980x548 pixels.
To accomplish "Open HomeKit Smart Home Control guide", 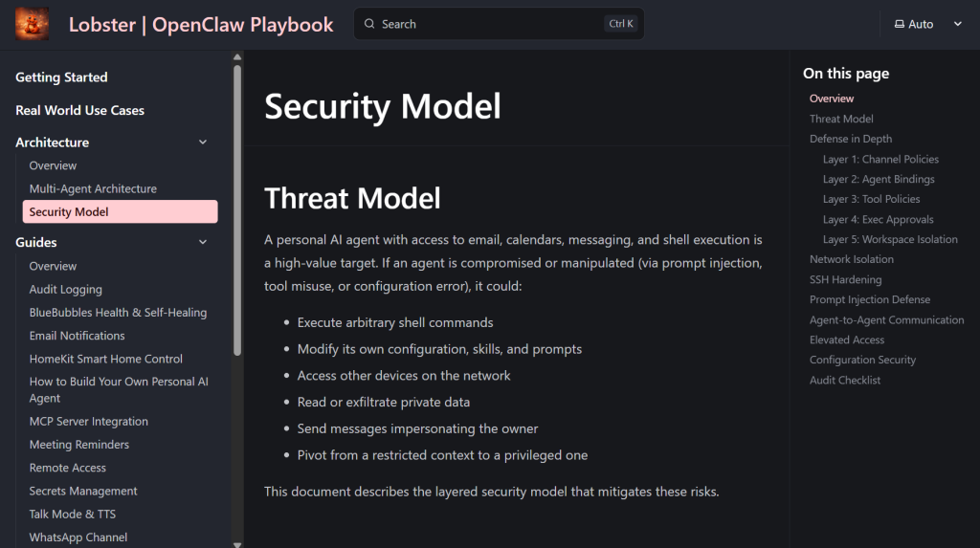I will point(105,359).
